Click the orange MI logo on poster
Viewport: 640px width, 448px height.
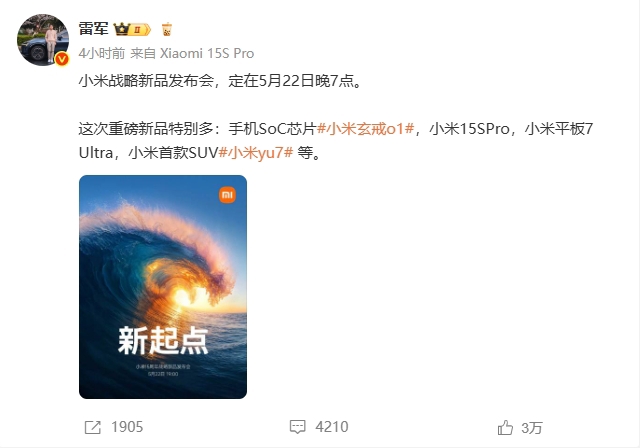227,195
